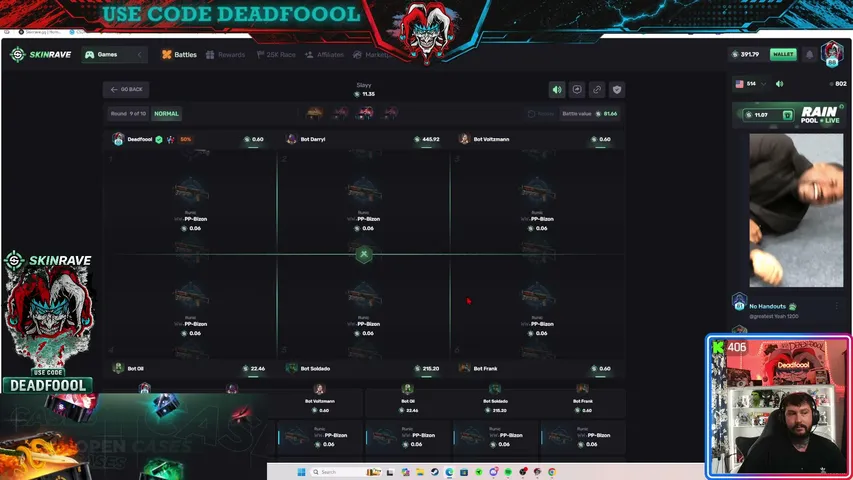Click the share battle arrow icon
Screen dimensions: 853x480
577,90
